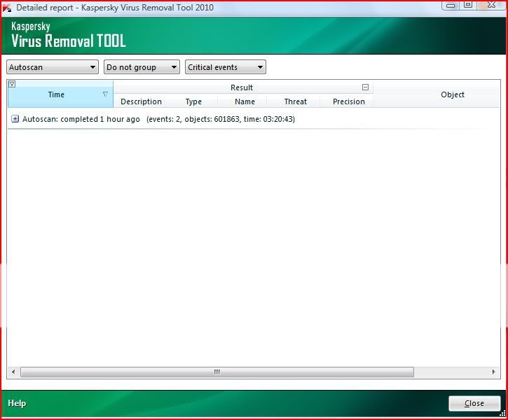This screenshot has width=508, height=420.
Task: Minimize the Detailed report window
Action: click(x=451, y=5)
